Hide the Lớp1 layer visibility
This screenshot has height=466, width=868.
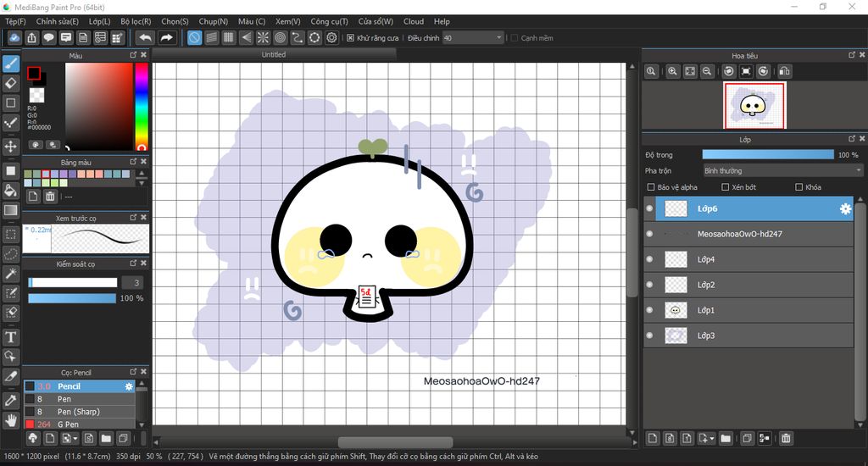(x=650, y=310)
